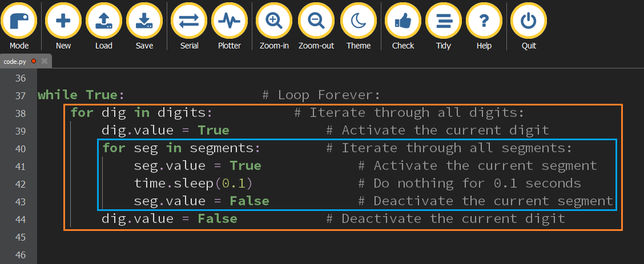Open the Help documentation
Screen dimensions: 644x264
point(484,21)
